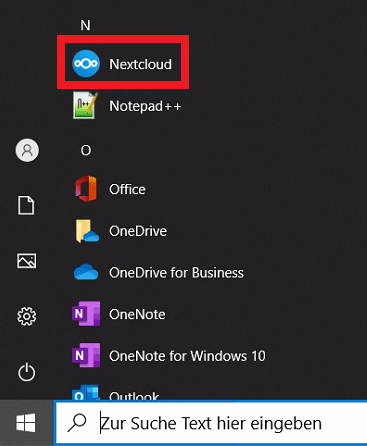
Task: Open Documents from the Start sidebar
Action: [26, 205]
